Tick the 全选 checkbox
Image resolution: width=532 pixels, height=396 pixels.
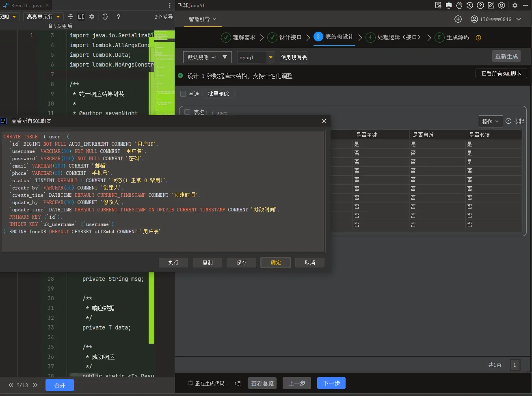pos(183,94)
